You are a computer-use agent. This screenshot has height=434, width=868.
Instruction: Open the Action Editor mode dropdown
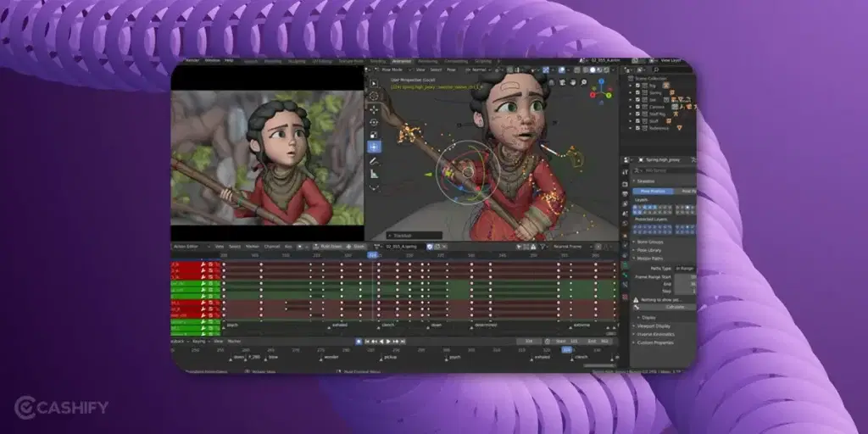pyautogui.click(x=192, y=247)
